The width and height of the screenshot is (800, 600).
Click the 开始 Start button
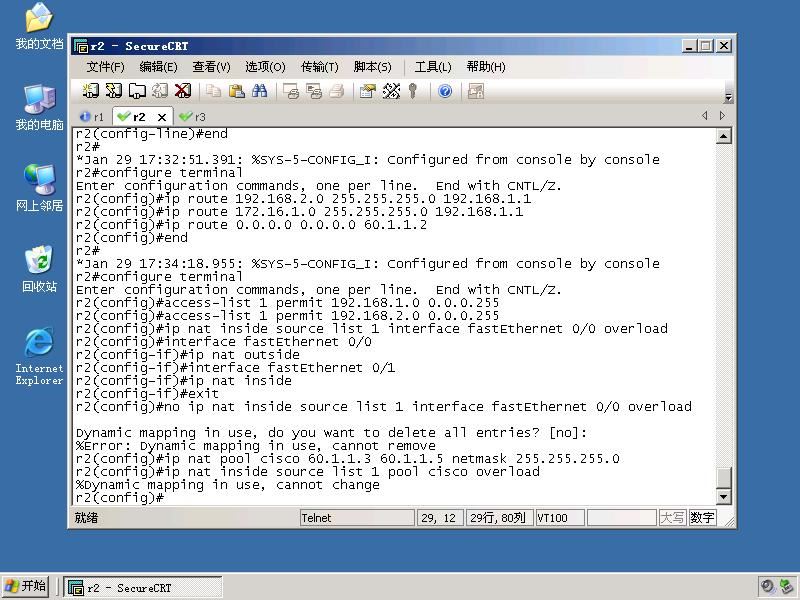coord(26,586)
